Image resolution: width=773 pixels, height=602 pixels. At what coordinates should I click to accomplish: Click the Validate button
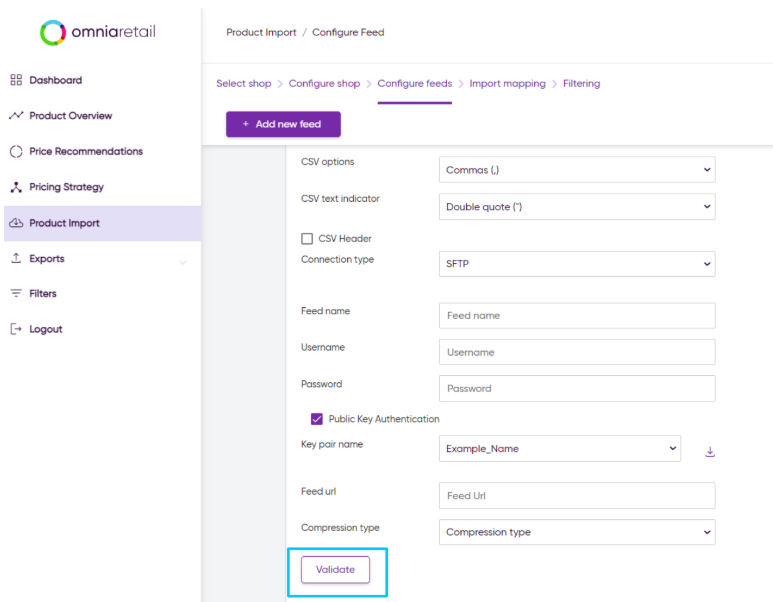[335, 569]
